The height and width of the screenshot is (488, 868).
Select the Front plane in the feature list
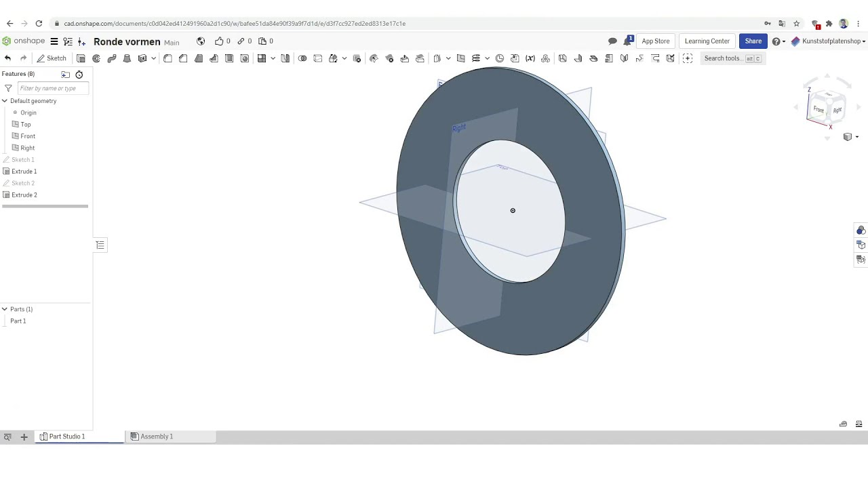[x=28, y=136]
